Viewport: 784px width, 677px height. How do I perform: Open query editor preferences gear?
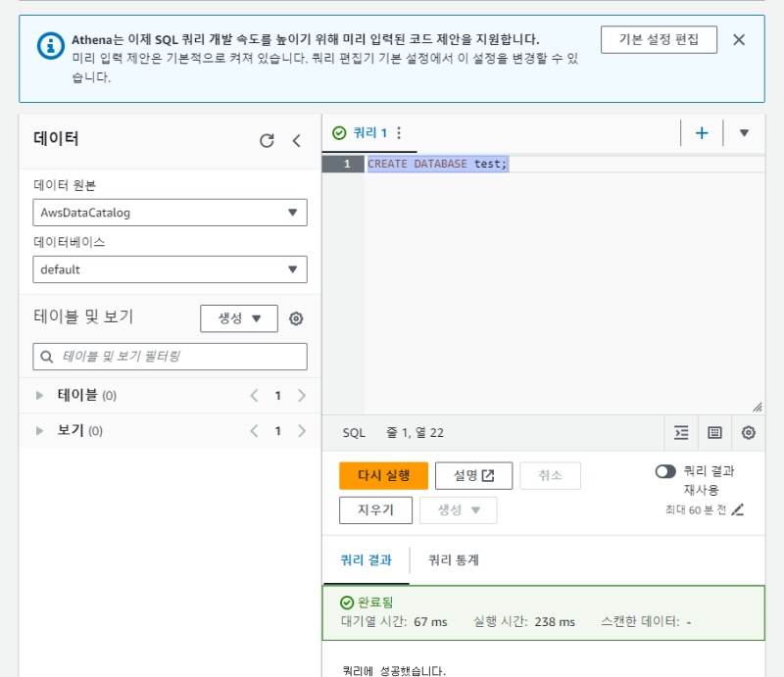(749, 432)
